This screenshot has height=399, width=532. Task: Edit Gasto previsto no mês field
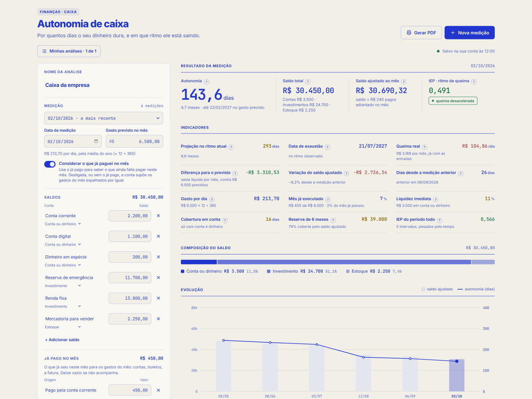134,141
